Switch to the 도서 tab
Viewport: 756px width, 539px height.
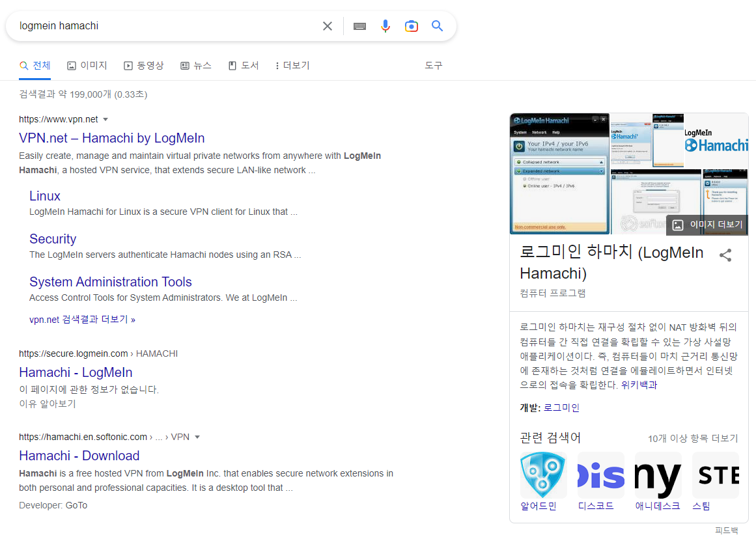pos(244,66)
